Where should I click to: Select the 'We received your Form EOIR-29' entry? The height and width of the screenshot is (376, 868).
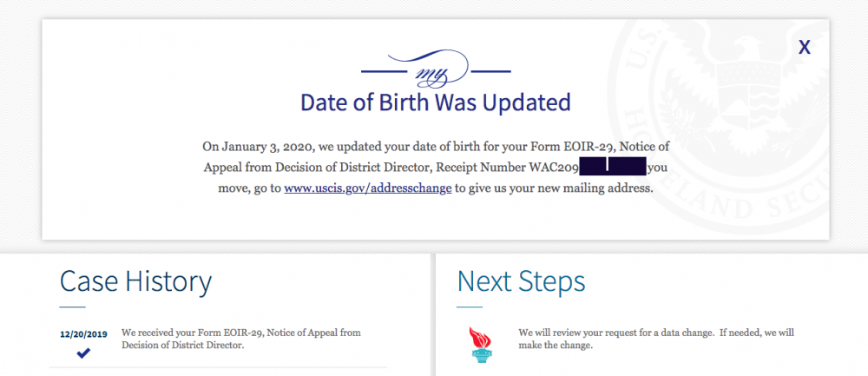tap(240, 339)
